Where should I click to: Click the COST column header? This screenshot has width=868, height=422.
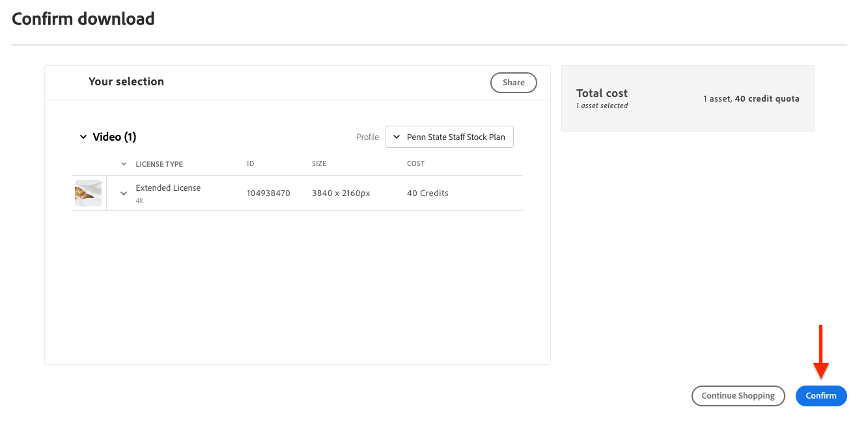[x=415, y=164]
